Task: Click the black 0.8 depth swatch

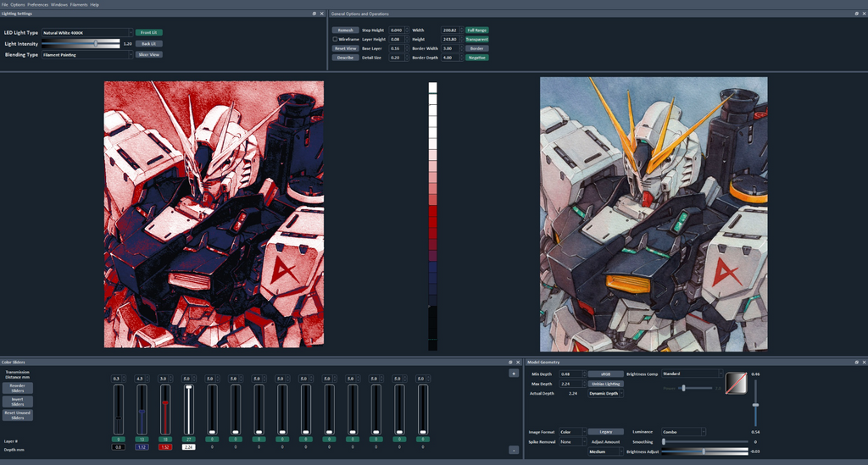Action: [119, 447]
